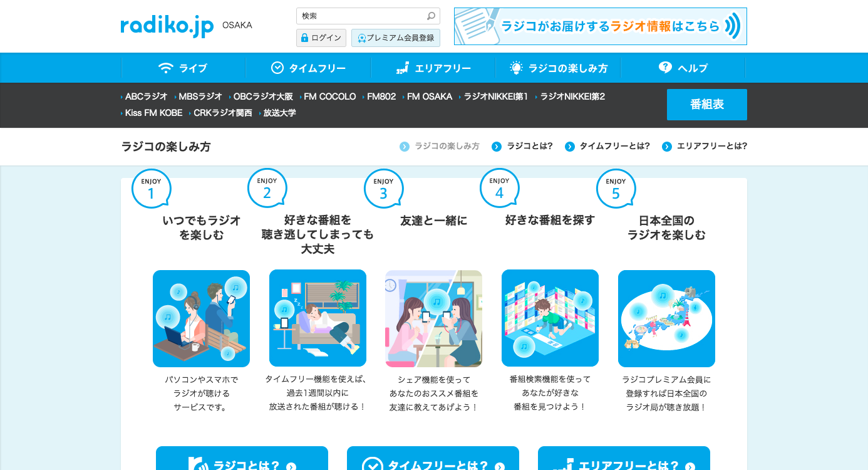Viewport: 868px width, 470px height.
Task: Click the PC and smartphone listeners illustration
Action: pos(201,318)
